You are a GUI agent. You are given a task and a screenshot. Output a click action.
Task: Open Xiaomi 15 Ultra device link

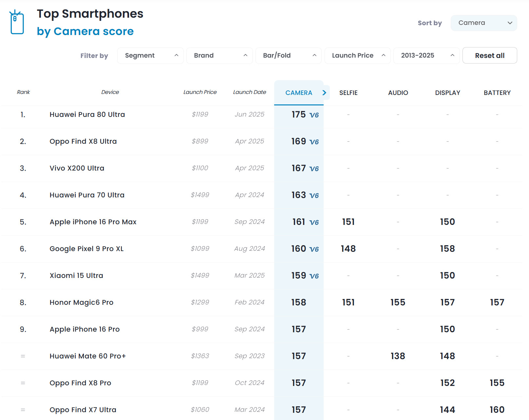point(76,276)
